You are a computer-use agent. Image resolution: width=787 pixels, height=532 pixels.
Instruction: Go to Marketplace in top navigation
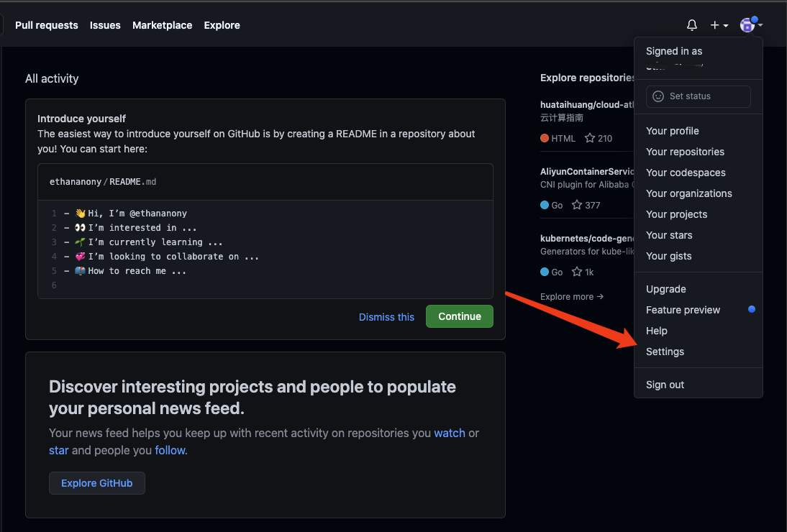(162, 25)
